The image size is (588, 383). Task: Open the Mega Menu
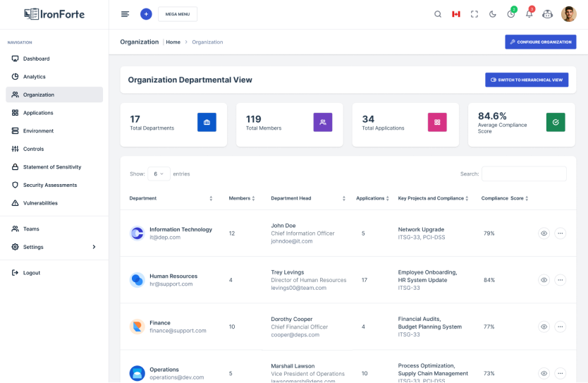tap(177, 14)
